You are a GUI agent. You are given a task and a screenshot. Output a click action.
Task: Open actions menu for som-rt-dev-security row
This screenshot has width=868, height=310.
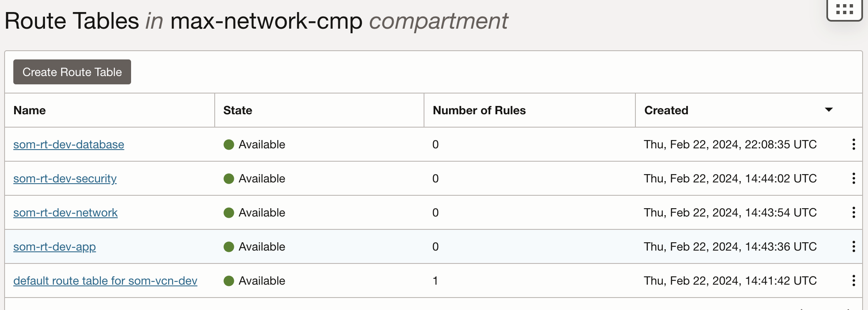click(853, 178)
